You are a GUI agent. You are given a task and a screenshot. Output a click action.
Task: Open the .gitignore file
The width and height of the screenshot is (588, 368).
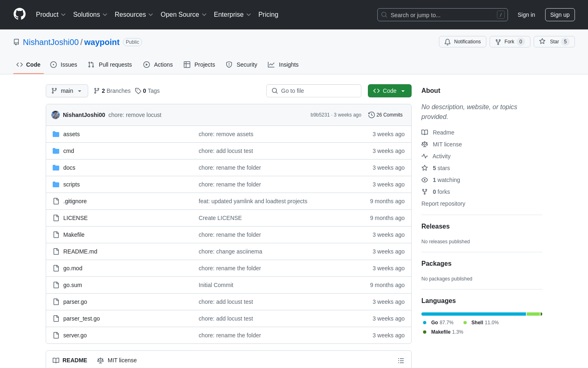coord(75,201)
